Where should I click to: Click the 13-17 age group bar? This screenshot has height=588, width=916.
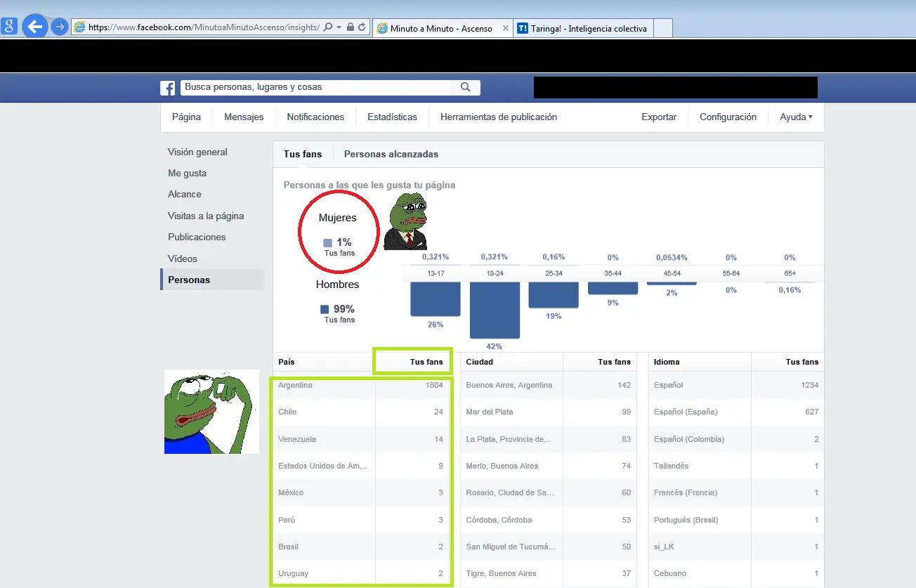click(x=436, y=299)
